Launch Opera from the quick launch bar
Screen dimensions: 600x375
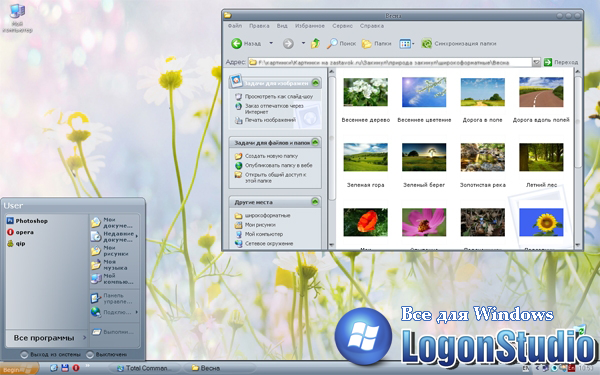(x=76, y=368)
